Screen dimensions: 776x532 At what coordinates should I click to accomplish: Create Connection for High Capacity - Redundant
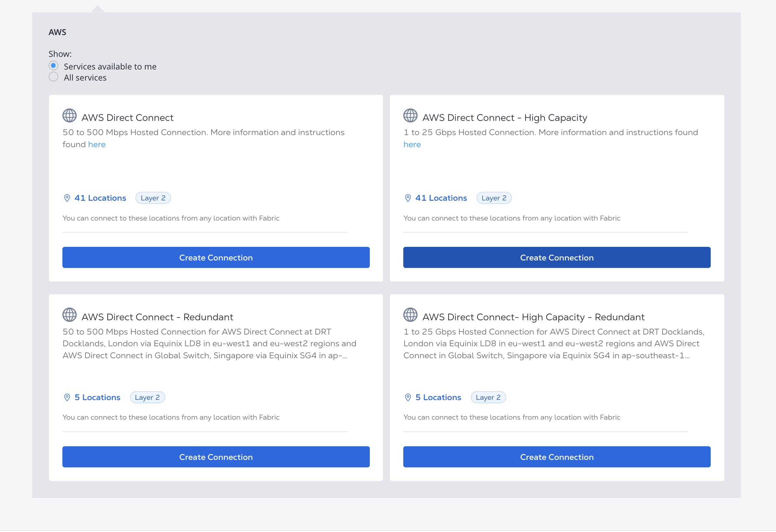coord(557,457)
